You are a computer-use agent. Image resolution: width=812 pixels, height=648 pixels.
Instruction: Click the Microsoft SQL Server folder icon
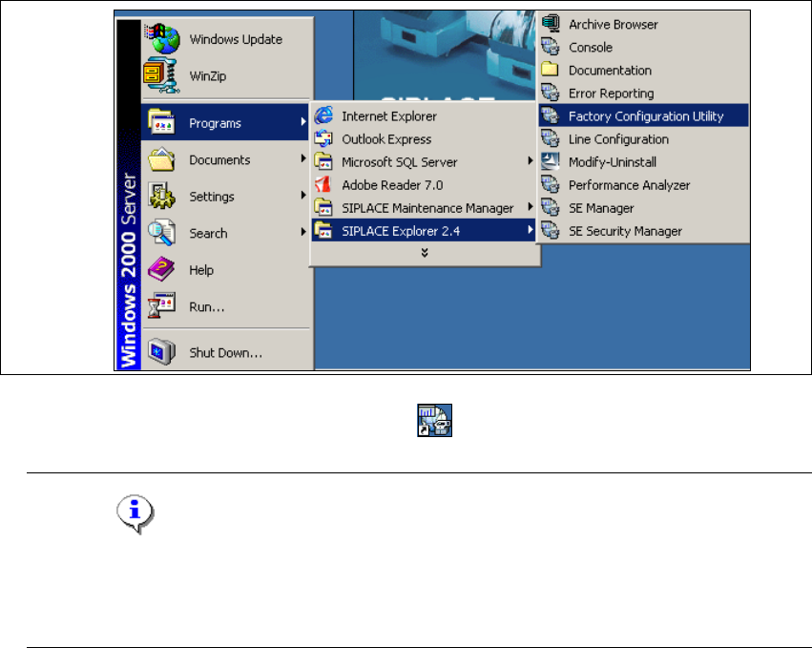coord(323,161)
